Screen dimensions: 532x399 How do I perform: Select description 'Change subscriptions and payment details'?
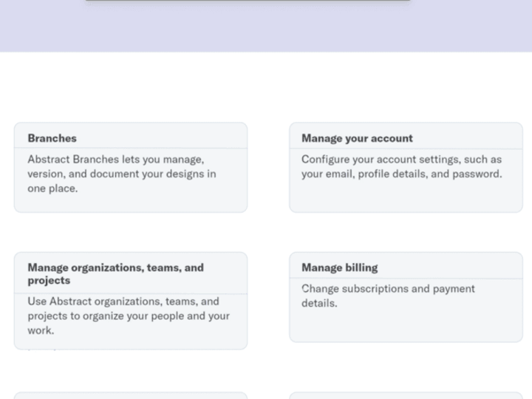pos(388,296)
